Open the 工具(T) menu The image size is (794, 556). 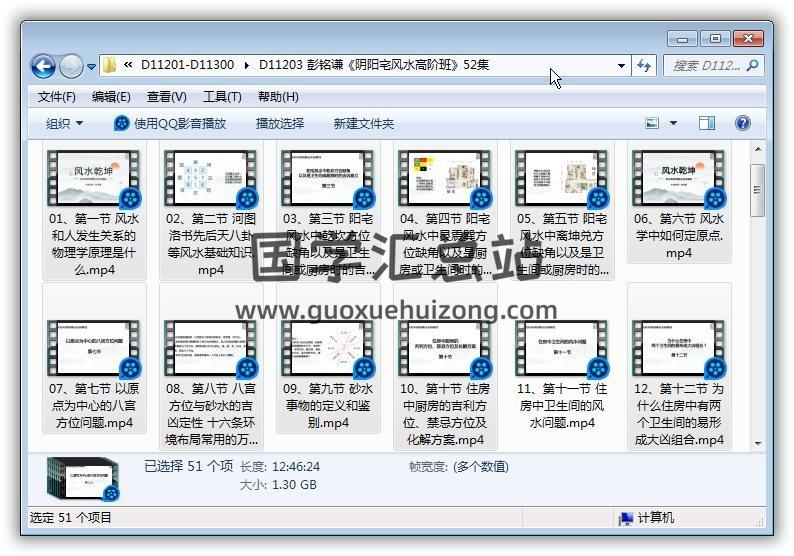[x=222, y=97]
